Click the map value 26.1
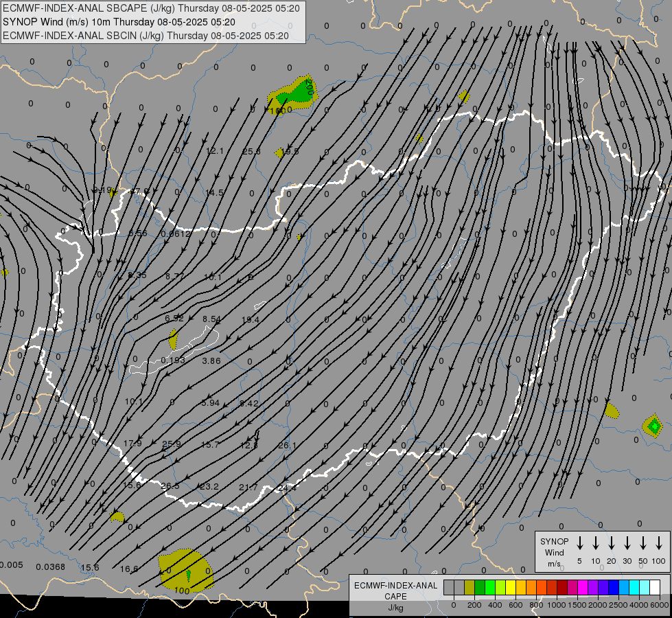This screenshot has width=672, height=618. point(287,445)
